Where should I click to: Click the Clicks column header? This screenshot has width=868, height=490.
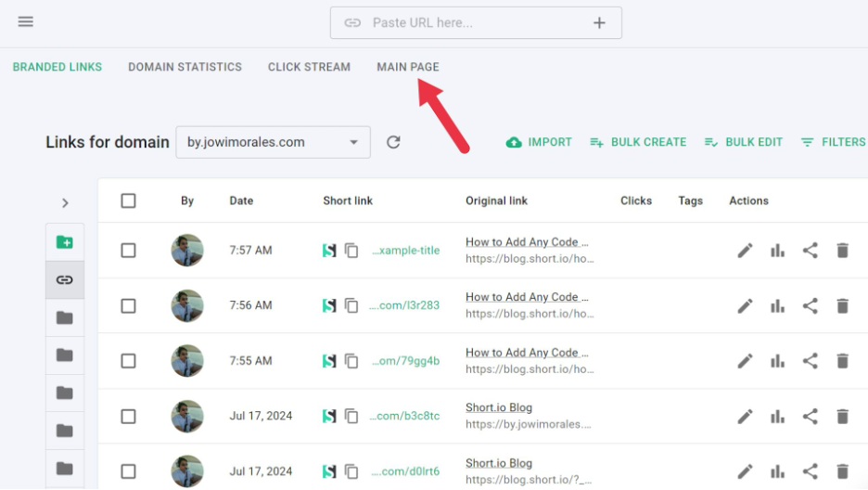[x=636, y=201]
